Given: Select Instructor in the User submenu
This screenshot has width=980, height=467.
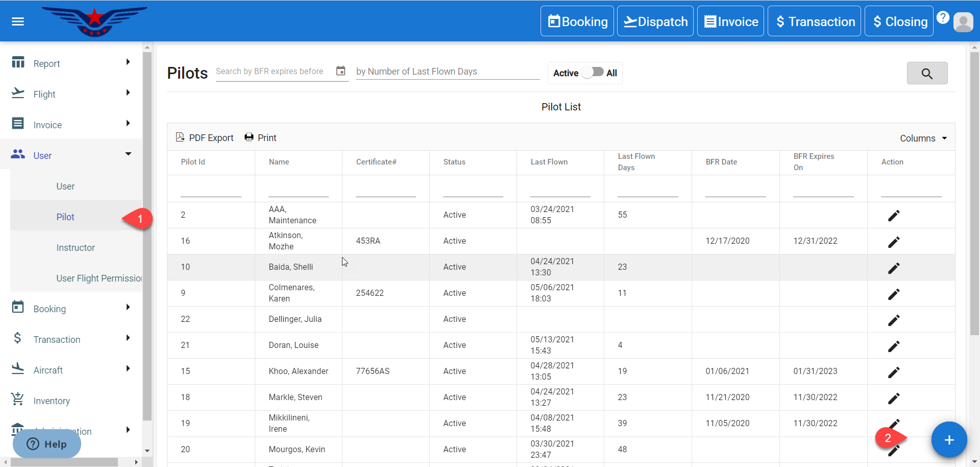Looking at the screenshot, I should pos(76,248).
